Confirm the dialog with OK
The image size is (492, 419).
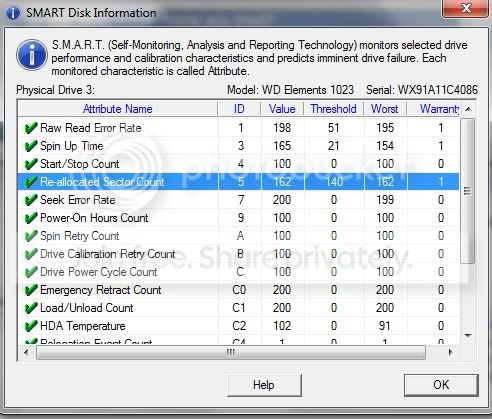point(441,385)
